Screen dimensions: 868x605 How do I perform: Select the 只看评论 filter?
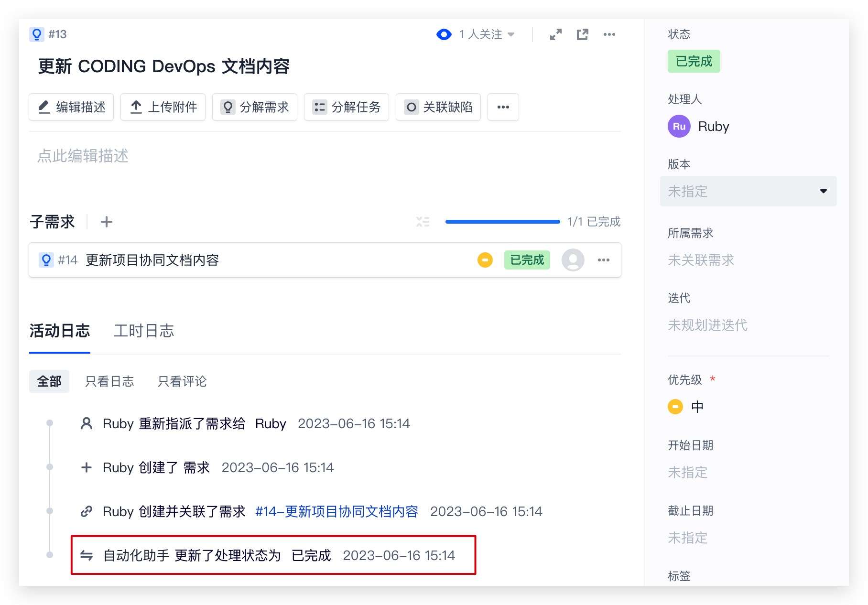click(x=182, y=381)
